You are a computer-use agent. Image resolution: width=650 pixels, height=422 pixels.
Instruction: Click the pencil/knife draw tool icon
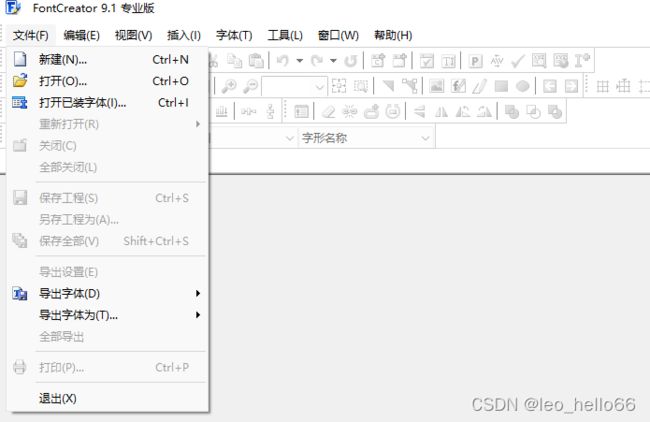pos(479,86)
